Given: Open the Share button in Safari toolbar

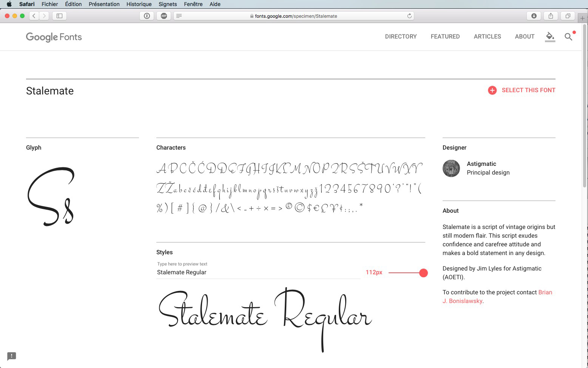Looking at the screenshot, I should pos(551,16).
